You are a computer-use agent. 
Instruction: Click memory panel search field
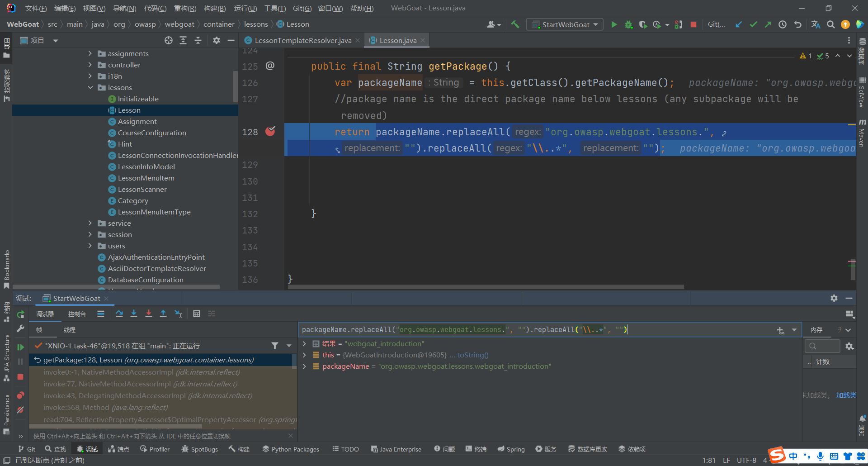click(x=822, y=346)
